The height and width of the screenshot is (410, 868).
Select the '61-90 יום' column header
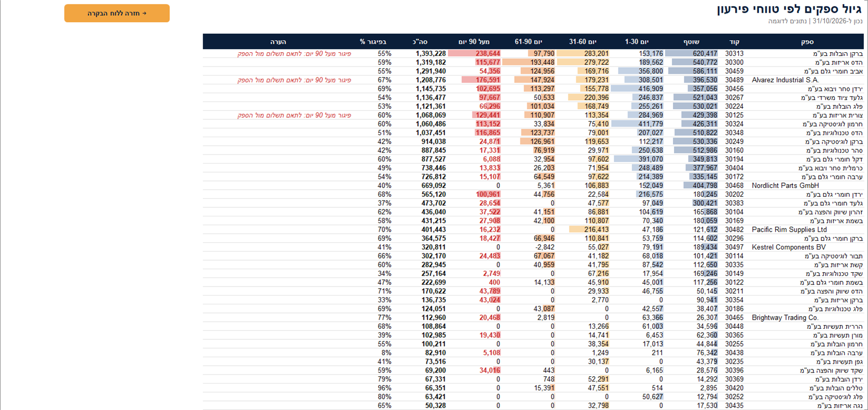pos(528,42)
